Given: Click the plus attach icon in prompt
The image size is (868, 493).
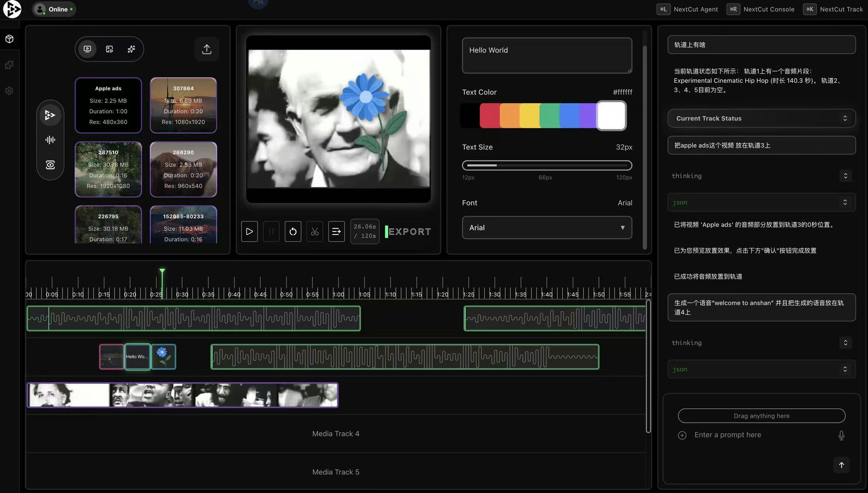Looking at the screenshot, I should tap(682, 435).
